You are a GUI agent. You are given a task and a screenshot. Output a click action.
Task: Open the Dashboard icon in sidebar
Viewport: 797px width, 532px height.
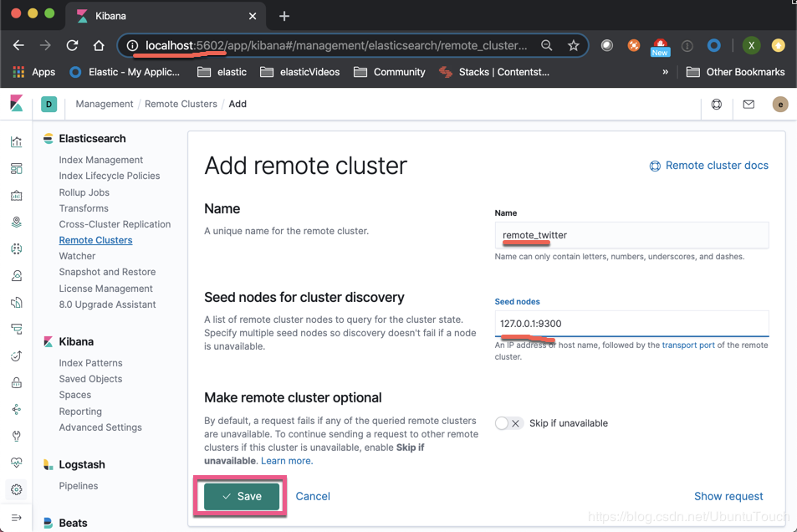[16, 168]
